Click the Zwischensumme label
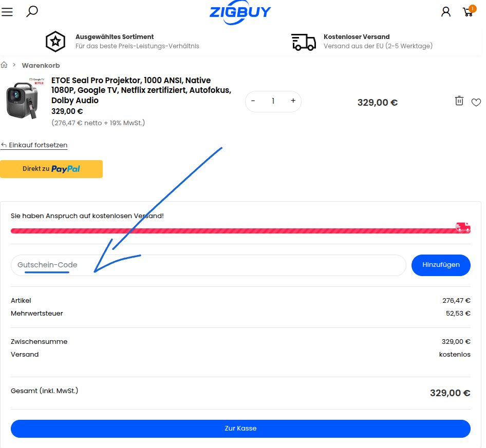Viewport: 486px width, 448px height. (x=39, y=341)
